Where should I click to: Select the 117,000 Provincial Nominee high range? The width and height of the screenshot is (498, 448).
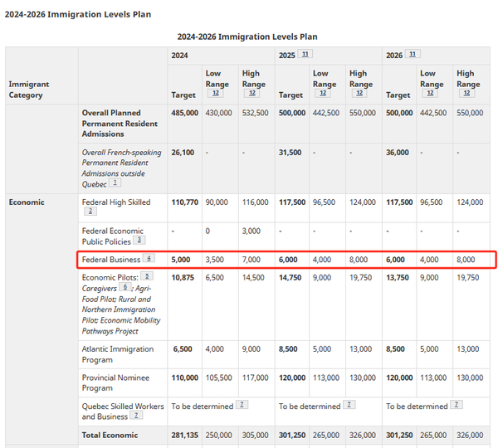[256, 377]
